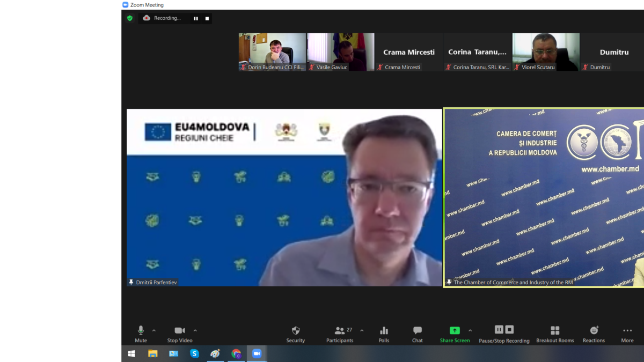Open the Security shield menu
Screen dimensions: 644x362
coord(295,334)
